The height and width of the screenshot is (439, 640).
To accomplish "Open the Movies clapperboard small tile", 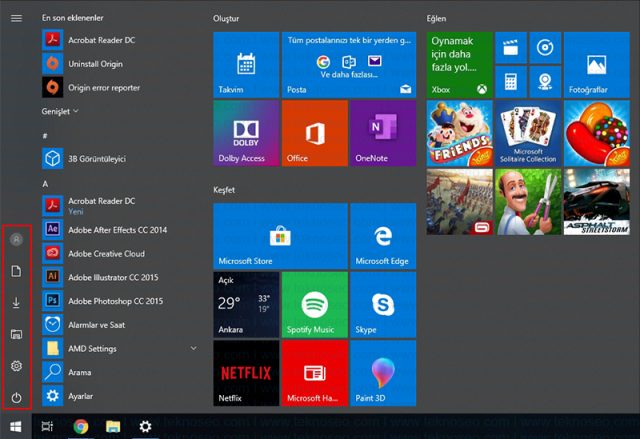I will tap(511, 48).
